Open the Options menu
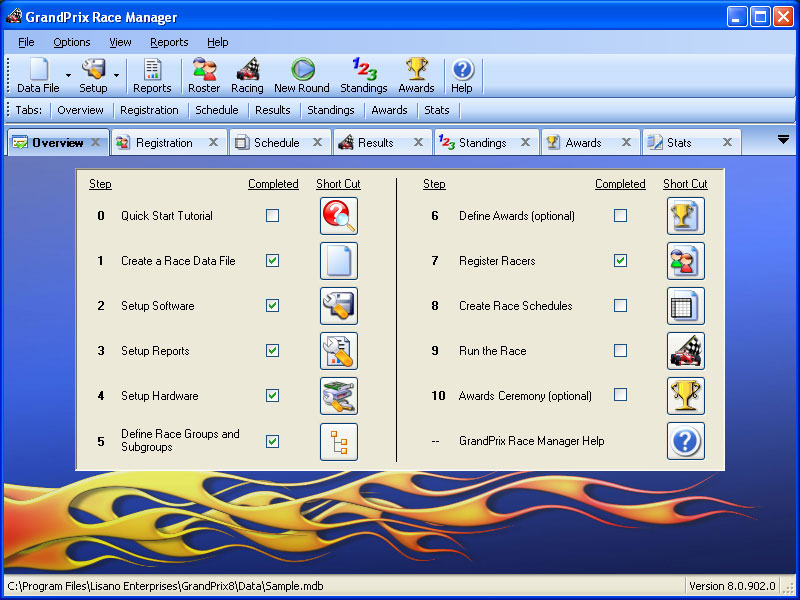Screen dimensions: 800x600 (x=72, y=42)
